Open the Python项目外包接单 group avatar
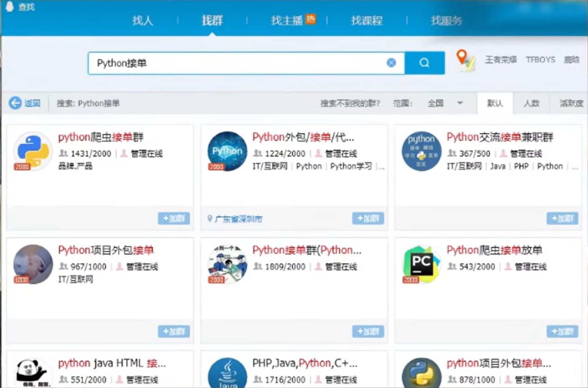 [x=32, y=264]
